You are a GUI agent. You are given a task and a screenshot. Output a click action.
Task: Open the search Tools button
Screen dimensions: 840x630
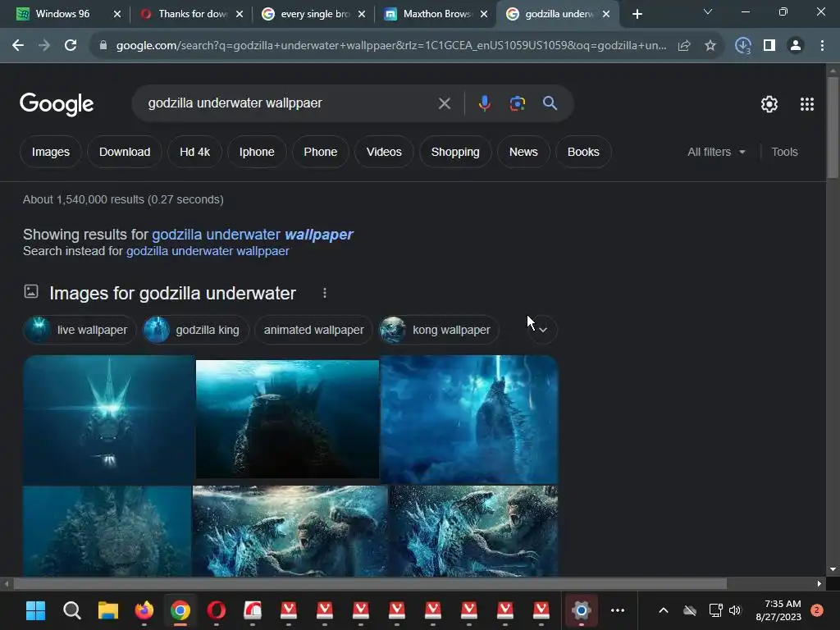784,152
